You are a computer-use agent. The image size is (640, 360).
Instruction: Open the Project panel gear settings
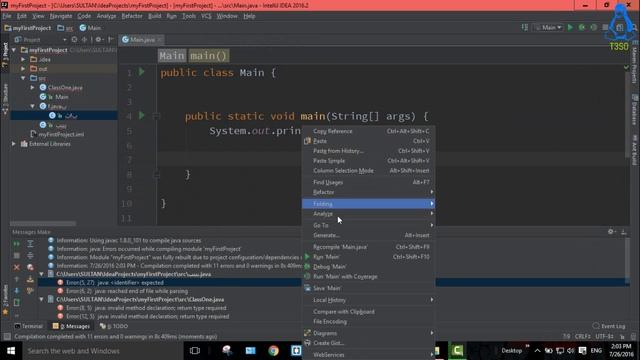click(98, 40)
